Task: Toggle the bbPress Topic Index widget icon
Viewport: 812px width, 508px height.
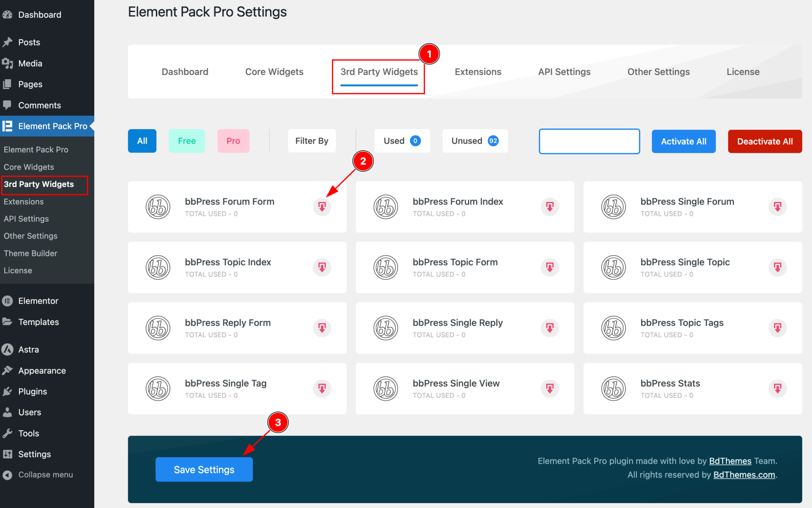Action: (x=322, y=267)
